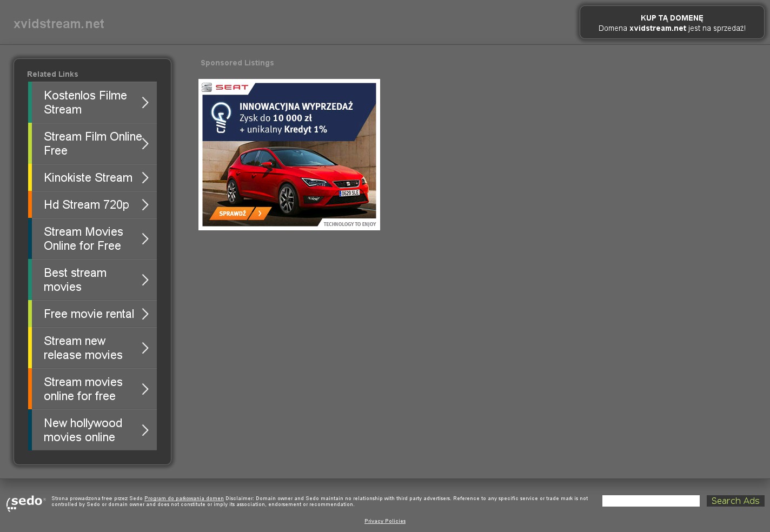The image size is (770, 532).
Task: Click arrow icon beside Hd Stream 720p
Action: point(145,205)
